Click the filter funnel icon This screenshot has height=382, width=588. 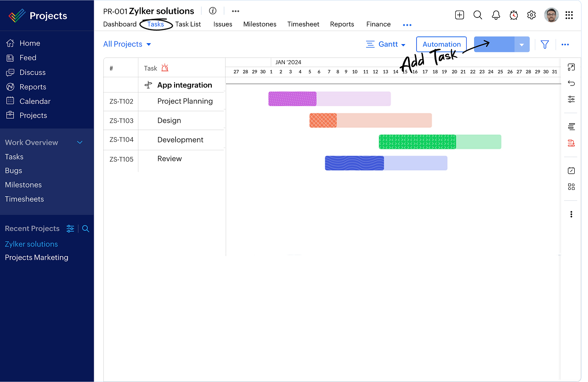pos(545,45)
